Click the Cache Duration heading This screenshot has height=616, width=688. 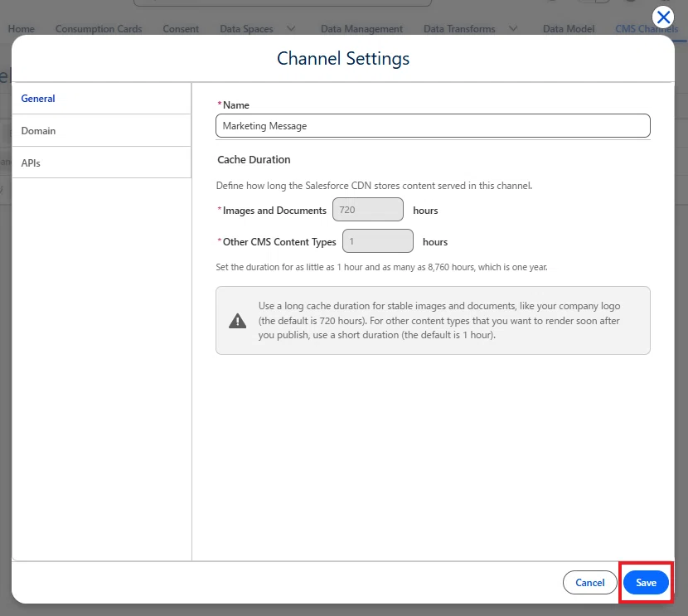[254, 160]
